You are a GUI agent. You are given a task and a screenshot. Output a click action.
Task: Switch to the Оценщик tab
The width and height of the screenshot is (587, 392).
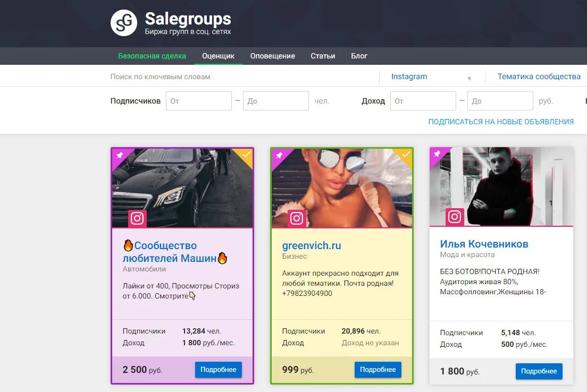218,56
